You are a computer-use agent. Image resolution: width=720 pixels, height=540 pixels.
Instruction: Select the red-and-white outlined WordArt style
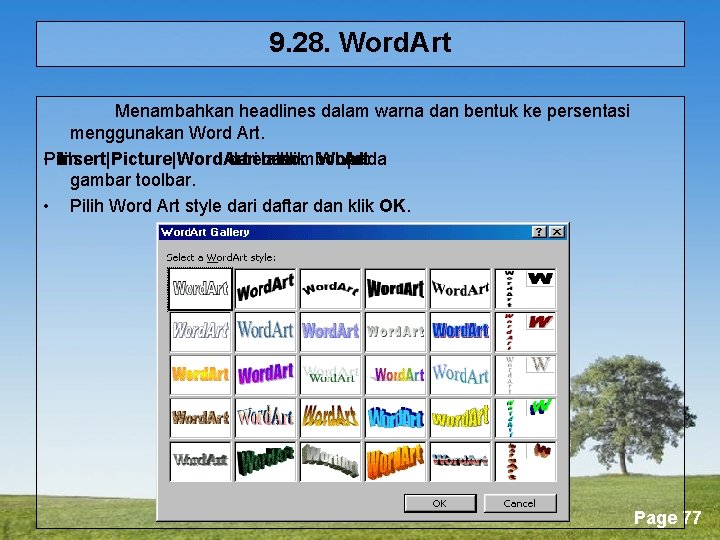[x=265, y=418]
